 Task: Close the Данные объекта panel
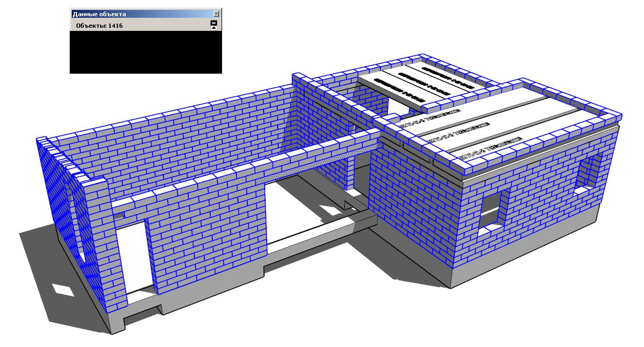[216, 14]
